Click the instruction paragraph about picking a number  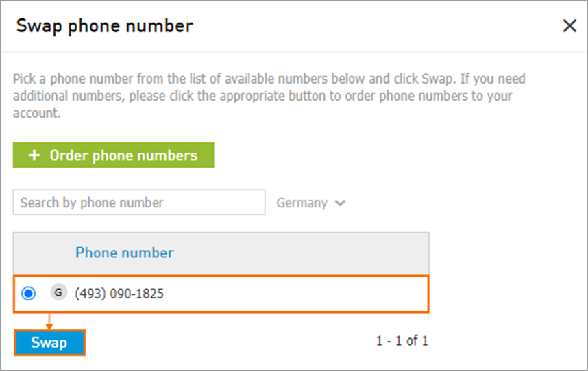coord(269,96)
